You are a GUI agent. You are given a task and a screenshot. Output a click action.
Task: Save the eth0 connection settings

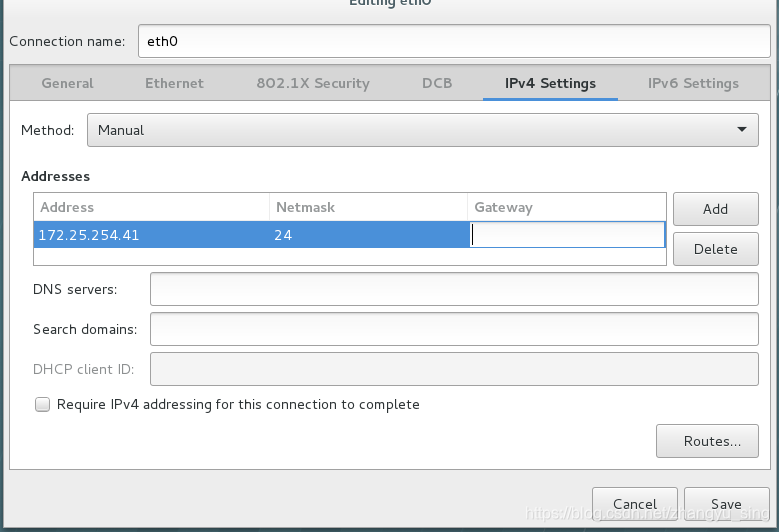click(x=726, y=504)
